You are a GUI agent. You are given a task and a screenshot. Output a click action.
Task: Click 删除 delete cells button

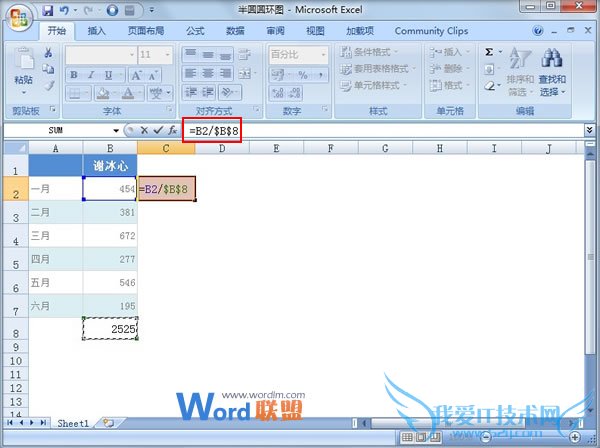pos(449,69)
